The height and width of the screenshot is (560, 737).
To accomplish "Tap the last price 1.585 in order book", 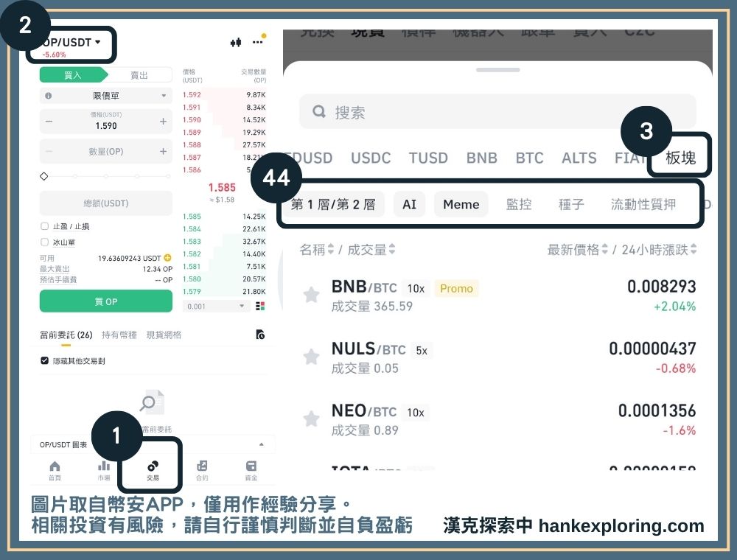I will click(222, 187).
